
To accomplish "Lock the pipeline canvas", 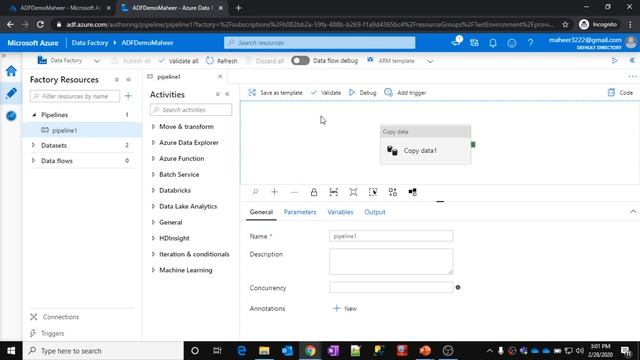I will tap(313, 192).
